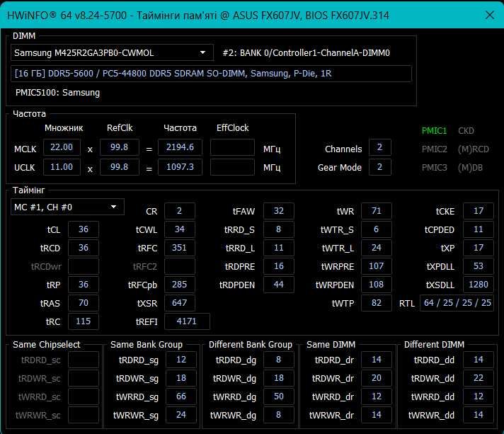Open the Samsung M425R2GA3PB0-CWMOL DIMM dropdown
The width and height of the screenshot is (504, 434).
pyautogui.click(x=112, y=52)
